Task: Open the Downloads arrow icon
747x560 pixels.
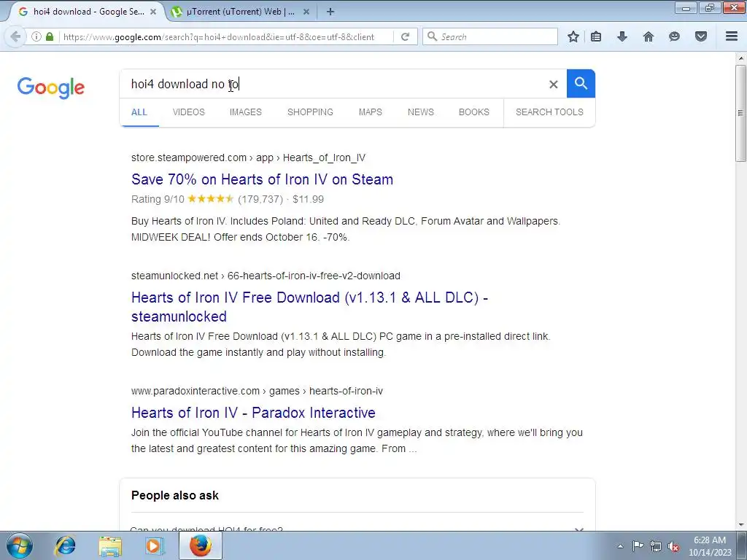Action: point(622,36)
